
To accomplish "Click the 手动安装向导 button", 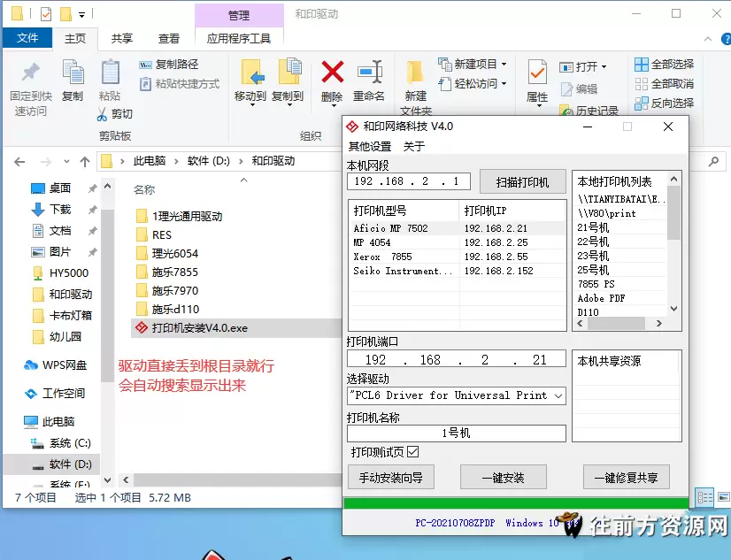I will point(391,478).
